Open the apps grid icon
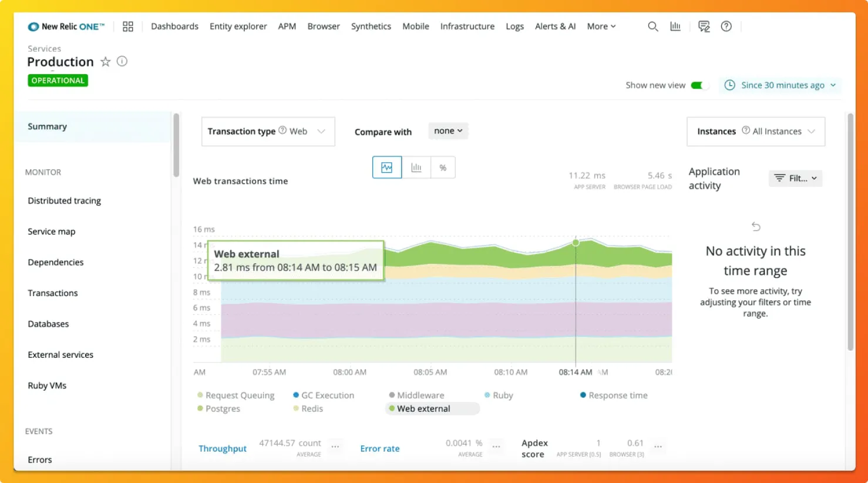 coord(128,26)
